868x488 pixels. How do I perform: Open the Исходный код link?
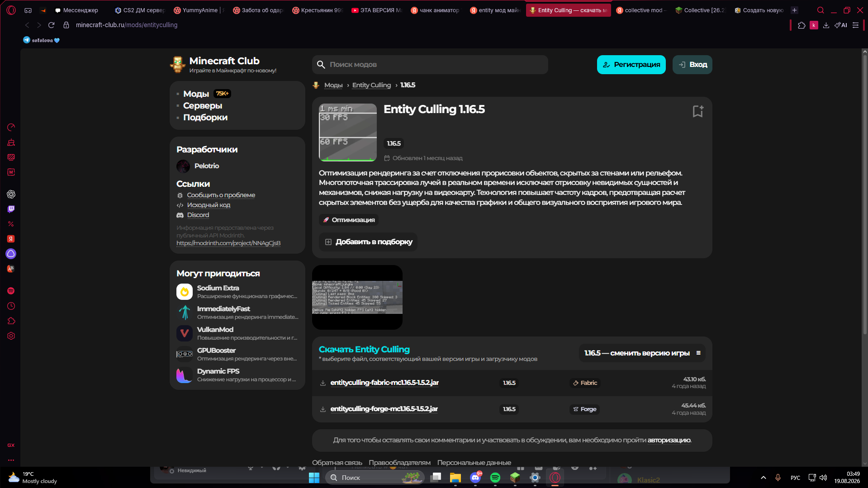[209, 205]
